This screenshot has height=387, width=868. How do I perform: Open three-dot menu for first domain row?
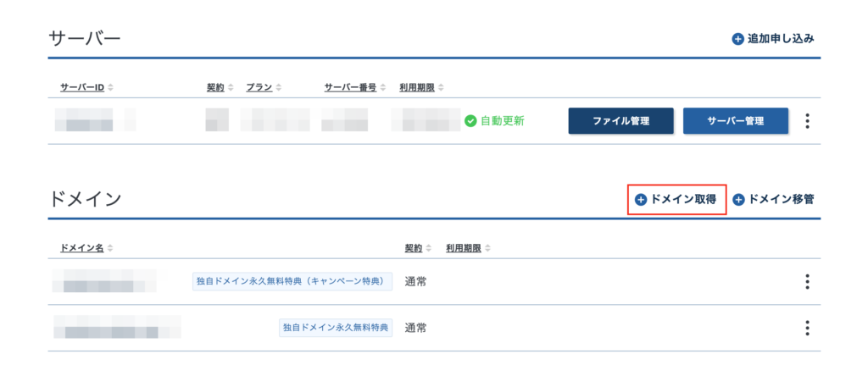coord(808,281)
